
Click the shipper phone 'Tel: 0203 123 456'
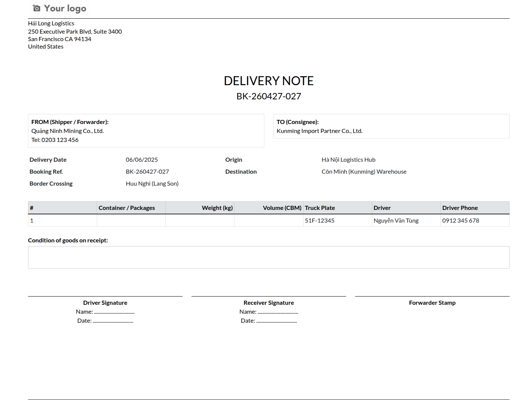point(55,140)
